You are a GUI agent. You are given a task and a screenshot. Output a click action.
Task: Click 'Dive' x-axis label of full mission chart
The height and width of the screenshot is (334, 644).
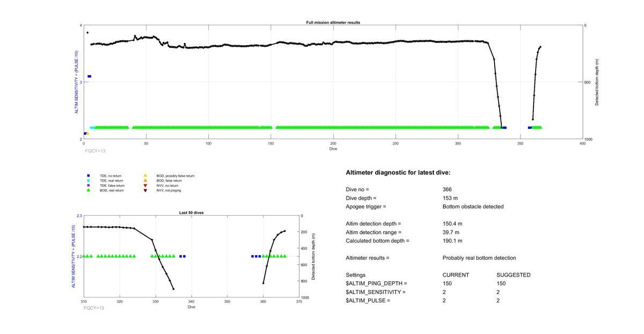point(333,149)
